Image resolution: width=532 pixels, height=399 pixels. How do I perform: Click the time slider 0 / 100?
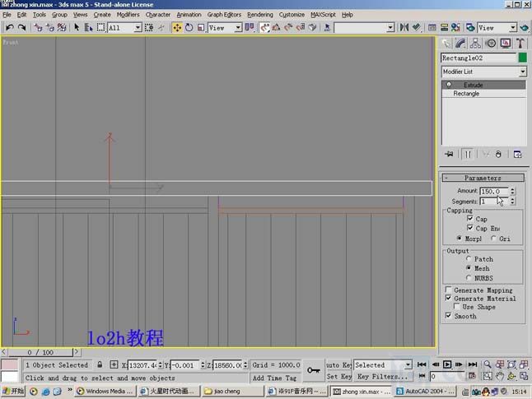[x=40, y=352]
